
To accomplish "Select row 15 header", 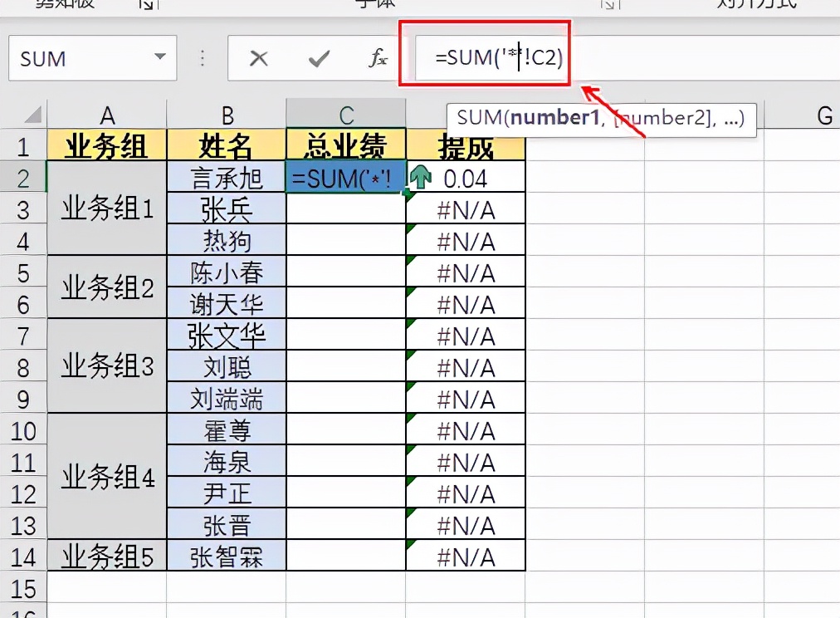I will (23, 589).
